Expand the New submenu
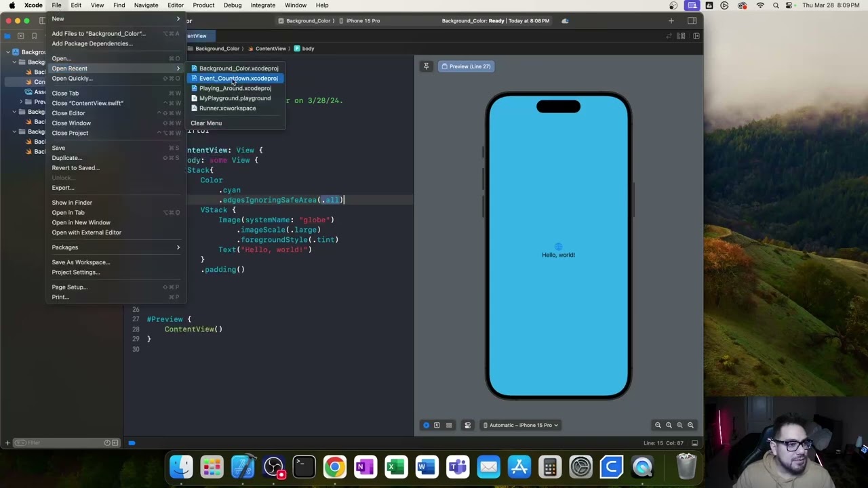 coord(116,18)
